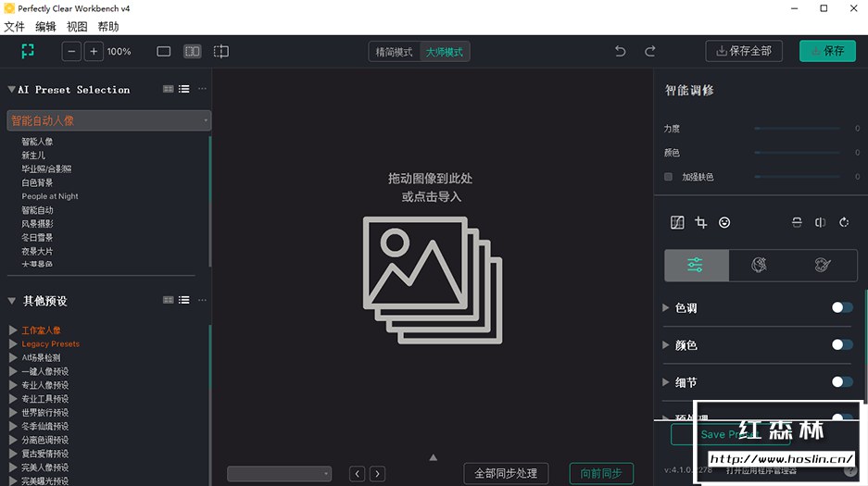Open the adjustment sliders tab
This screenshot has height=486, width=868.
point(697,265)
